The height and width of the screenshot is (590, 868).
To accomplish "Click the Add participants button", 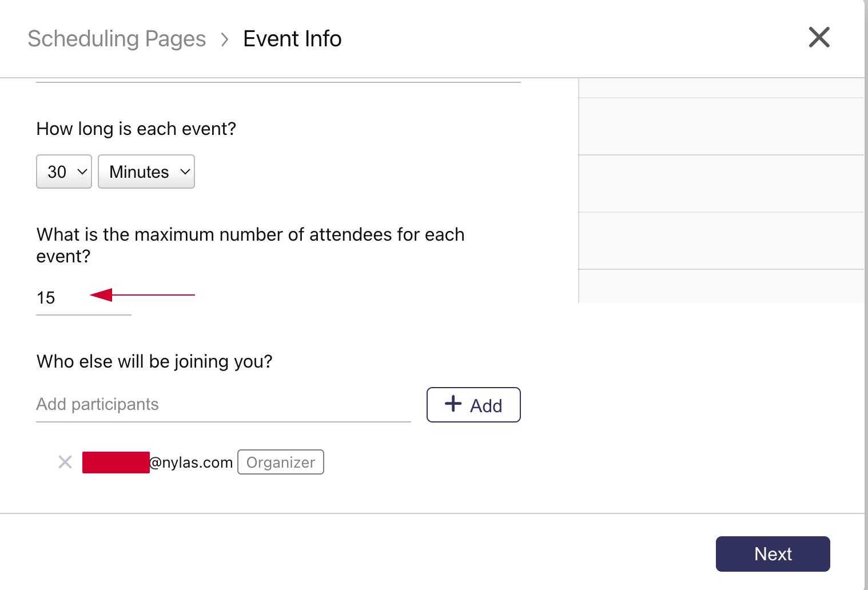I will click(x=473, y=404).
